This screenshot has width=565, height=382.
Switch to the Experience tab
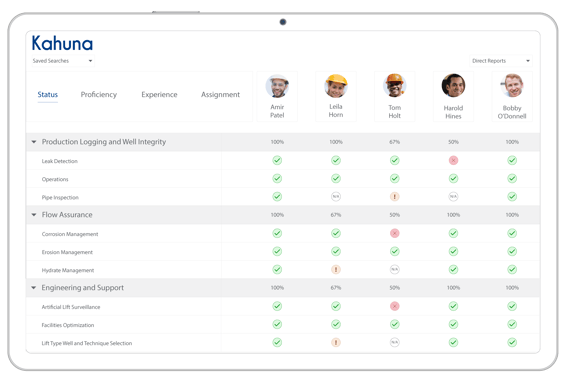pyautogui.click(x=159, y=94)
